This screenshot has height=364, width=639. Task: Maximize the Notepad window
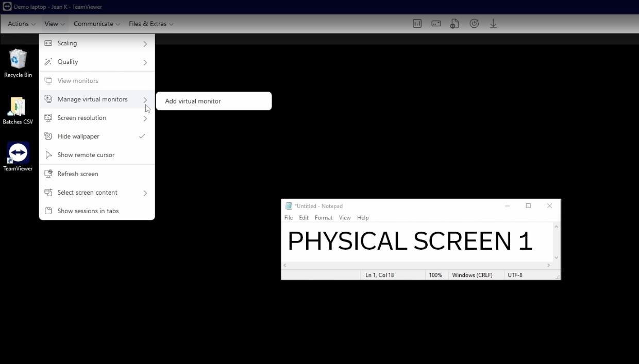[x=528, y=206]
